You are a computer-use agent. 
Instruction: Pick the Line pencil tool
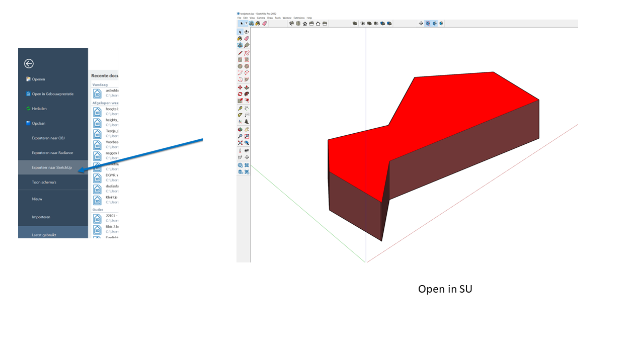(240, 53)
